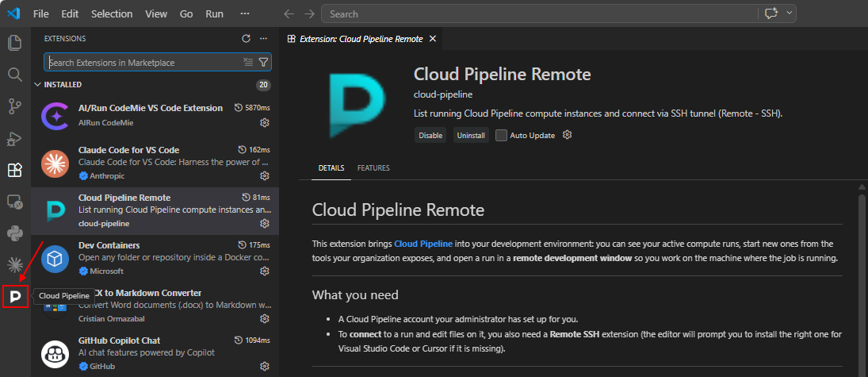
Task: Open manage gear for AI/Run CodeMie extension
Action: 265,122
